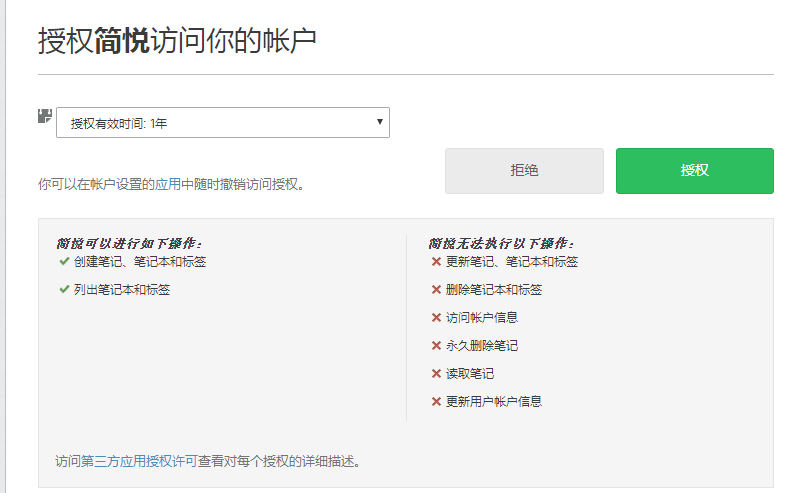The width and height of the screenshot is (790, 493).
Task: Click the red X beside 更新用户帐户信息
Action: point(436,401)
